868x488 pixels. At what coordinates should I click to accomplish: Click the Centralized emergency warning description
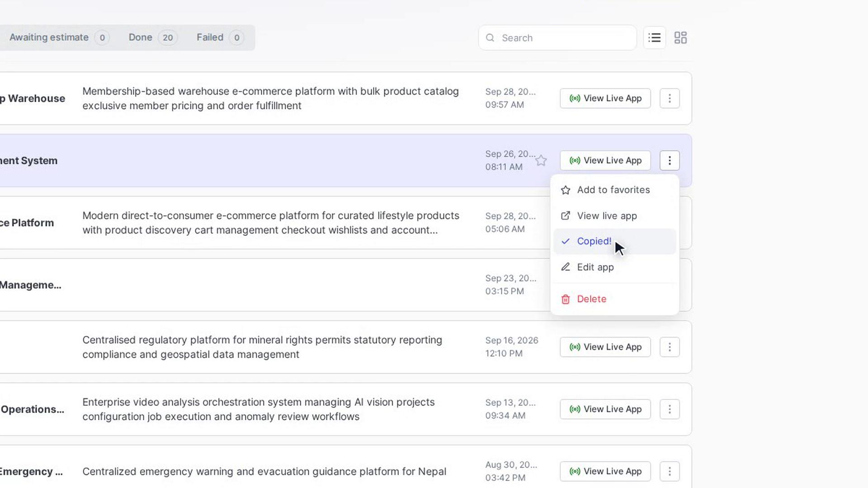point(264,471)
